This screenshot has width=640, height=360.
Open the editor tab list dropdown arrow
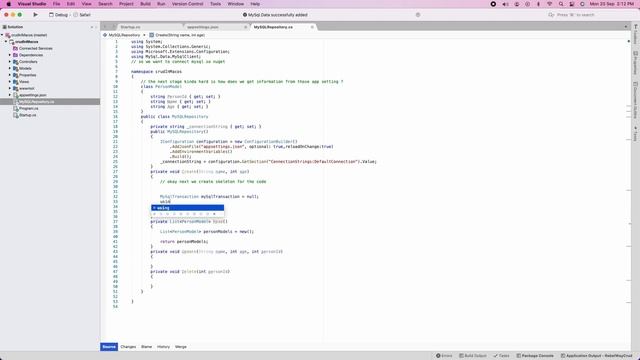coord(626,27)
